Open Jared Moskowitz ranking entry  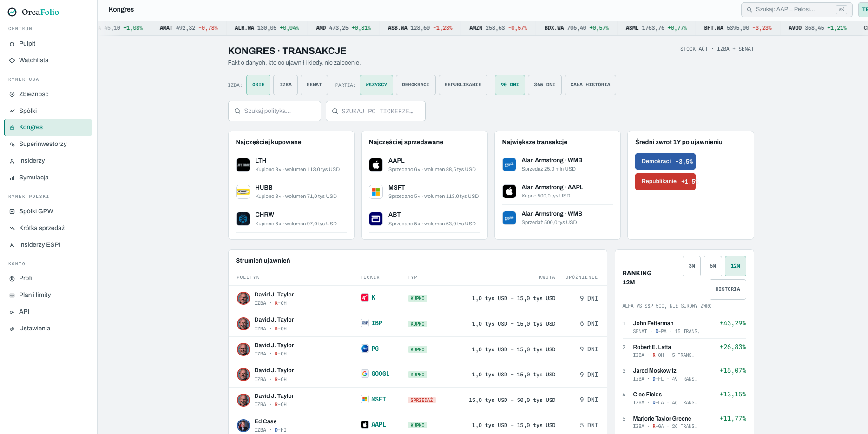pos(684,375)
